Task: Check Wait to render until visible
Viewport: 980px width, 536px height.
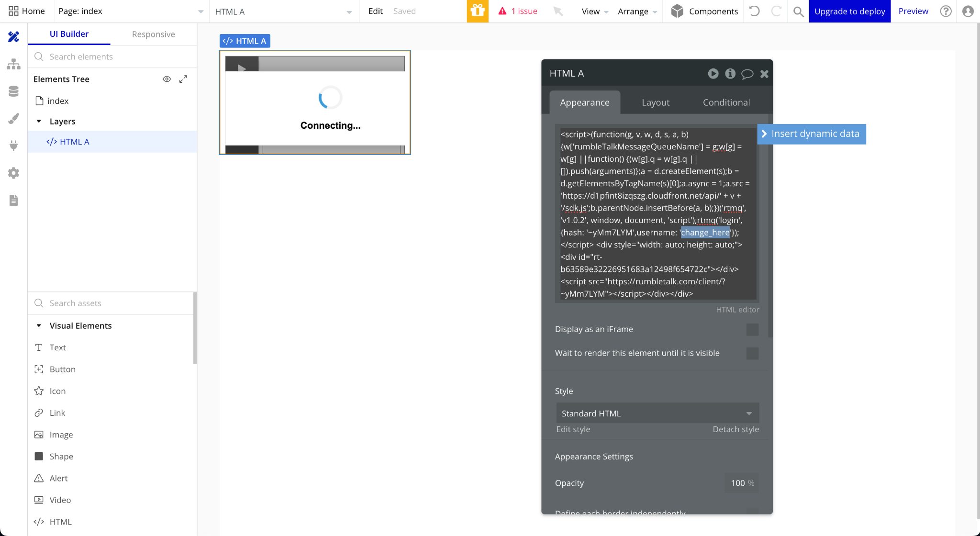Action: pos(752,353)
